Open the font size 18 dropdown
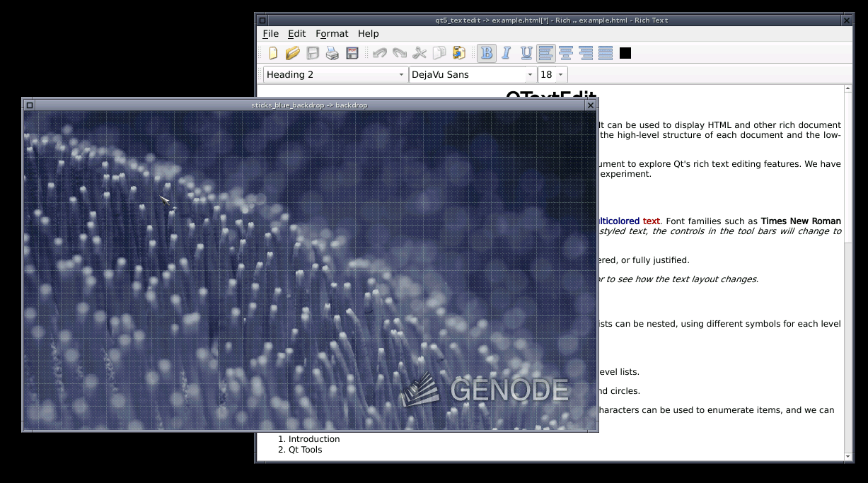Viewport: 868px width, 483px height. [552, 74]
